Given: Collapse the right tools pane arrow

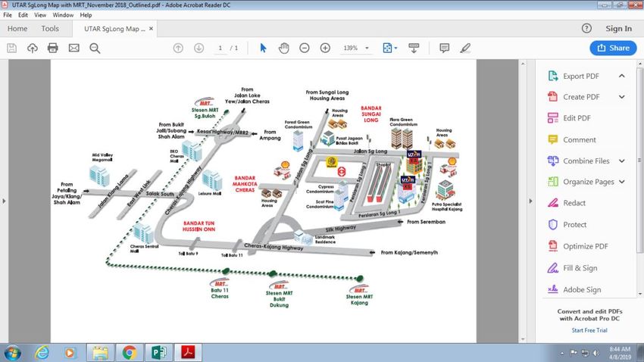Looking at the screenshot, I should point(530,201).
